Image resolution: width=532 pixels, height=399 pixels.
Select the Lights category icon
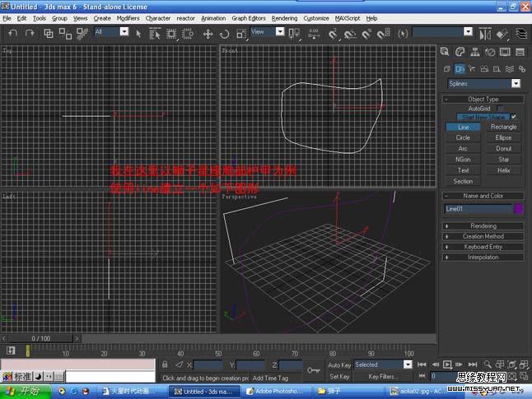tap(472, 69)
